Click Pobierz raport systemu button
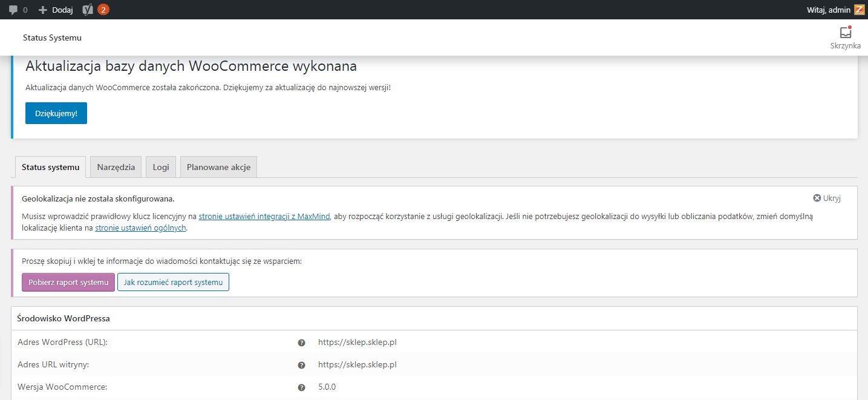Screen dimensions: 868x400 pyautogui.click(x=68, y=282)
